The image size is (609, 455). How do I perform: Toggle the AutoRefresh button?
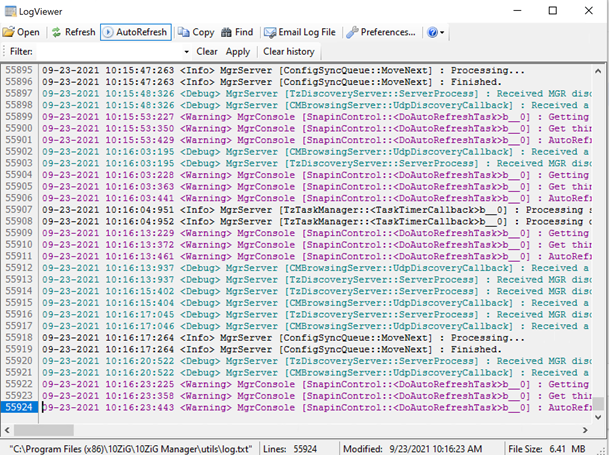click(136, 32)
